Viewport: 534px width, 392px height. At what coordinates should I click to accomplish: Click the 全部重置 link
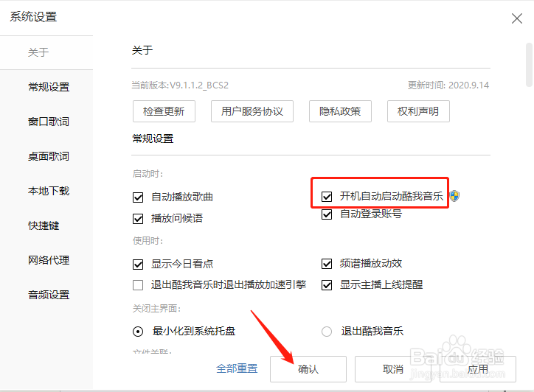coord(237,368)
